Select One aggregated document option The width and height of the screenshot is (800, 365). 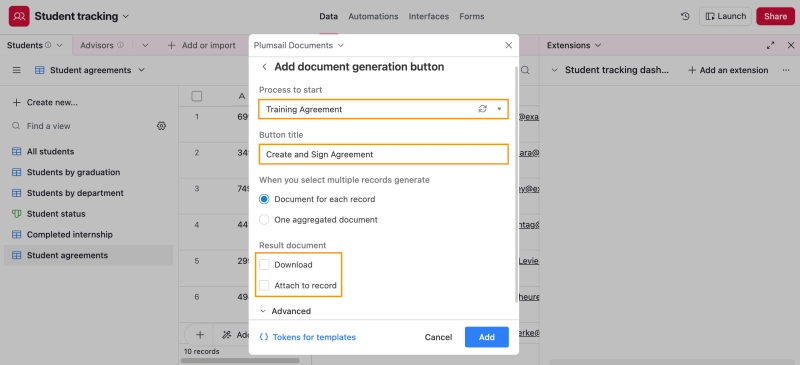click(264, 220)
